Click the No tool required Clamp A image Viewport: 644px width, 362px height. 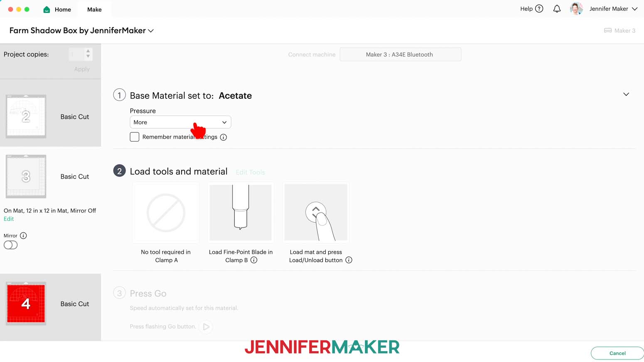166,213
